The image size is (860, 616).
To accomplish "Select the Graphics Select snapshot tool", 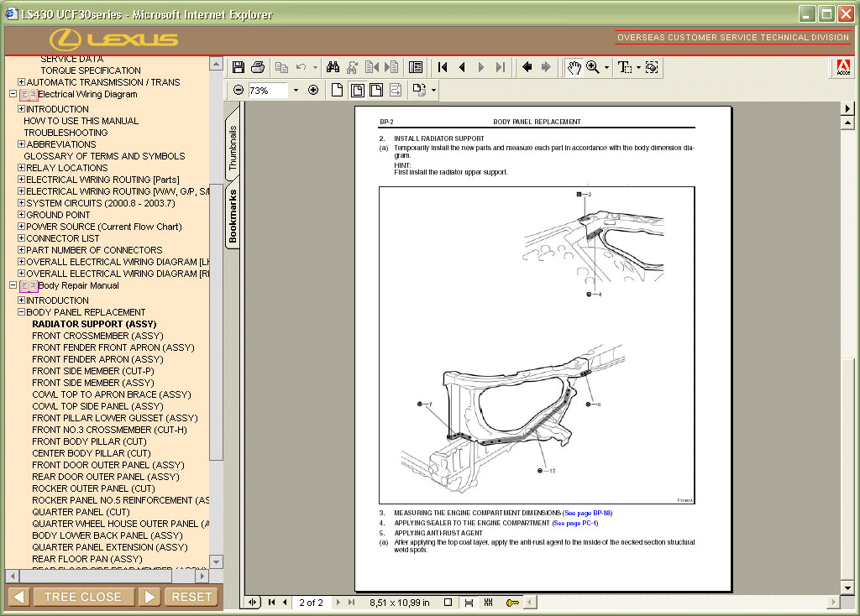I will (652, 67).
